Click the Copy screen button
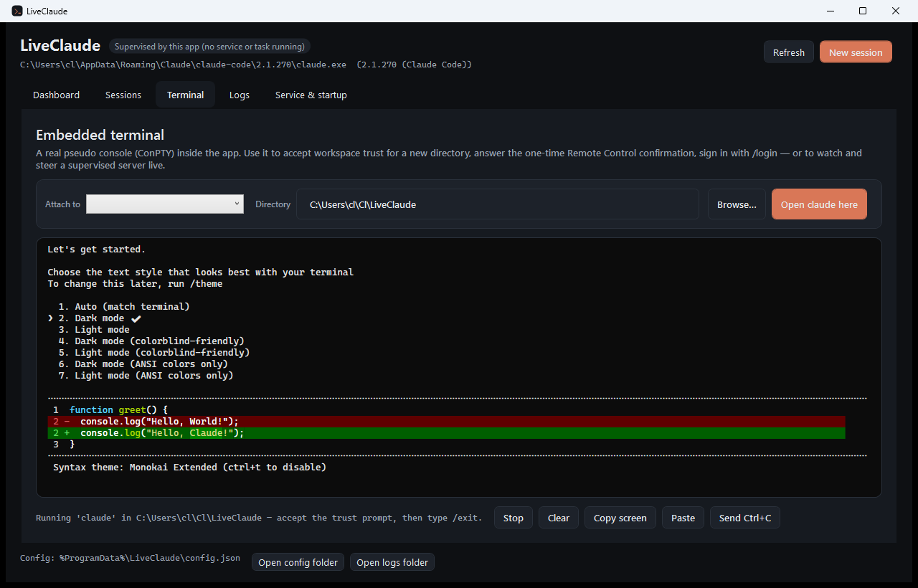The width and height of the screenshot is (918, 588). click(620, 518)
